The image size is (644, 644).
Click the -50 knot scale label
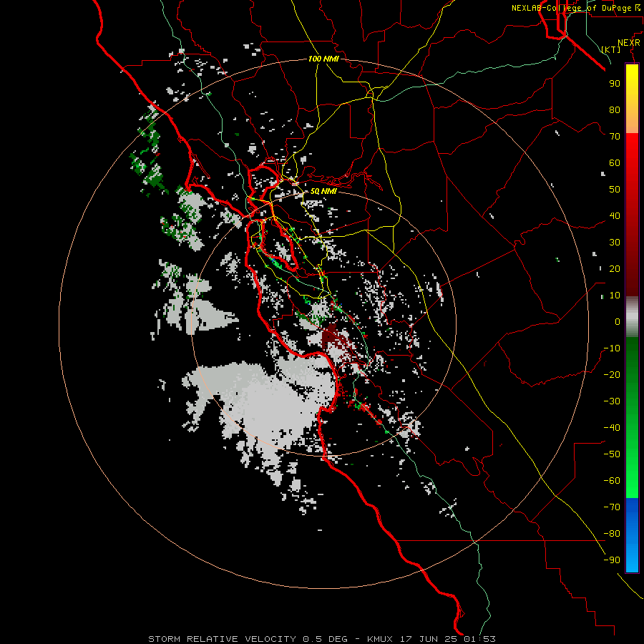612,454
